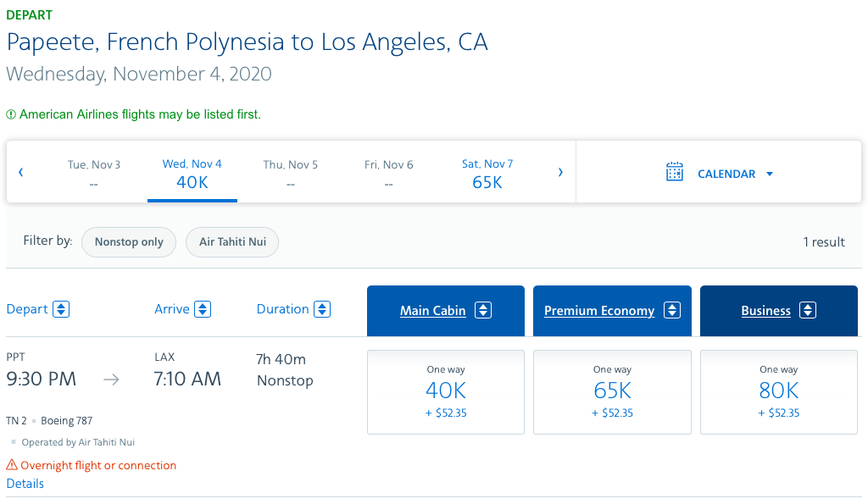Select the Thu, Nov 5 date tab

tap(291, 174)
